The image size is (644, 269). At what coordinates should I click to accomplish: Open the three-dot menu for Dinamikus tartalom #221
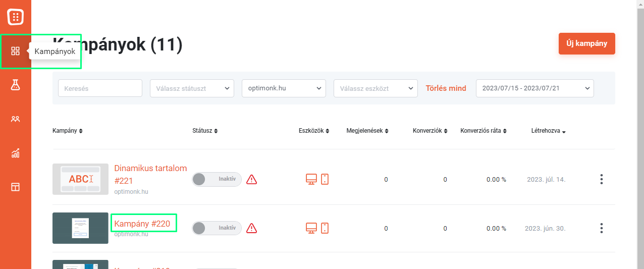coord(601,179)
